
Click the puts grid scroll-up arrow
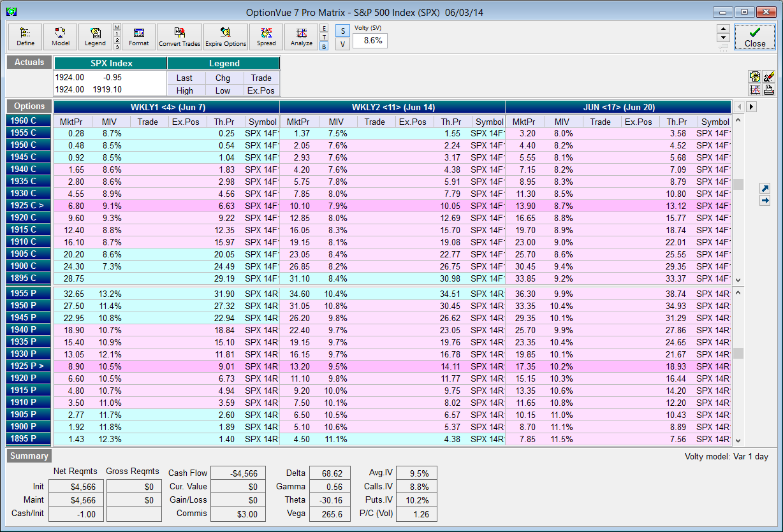(x=738, y=292)
